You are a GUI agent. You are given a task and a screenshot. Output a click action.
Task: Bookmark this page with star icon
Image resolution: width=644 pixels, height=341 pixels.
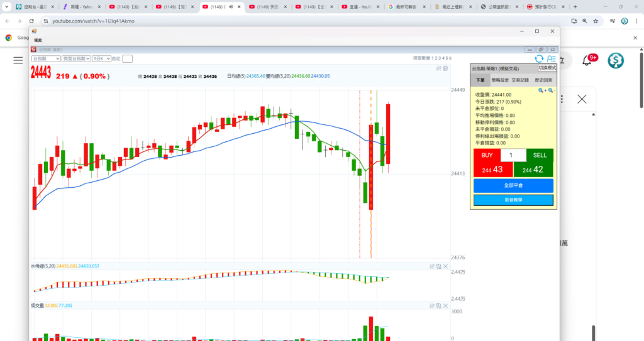(596, 21)
